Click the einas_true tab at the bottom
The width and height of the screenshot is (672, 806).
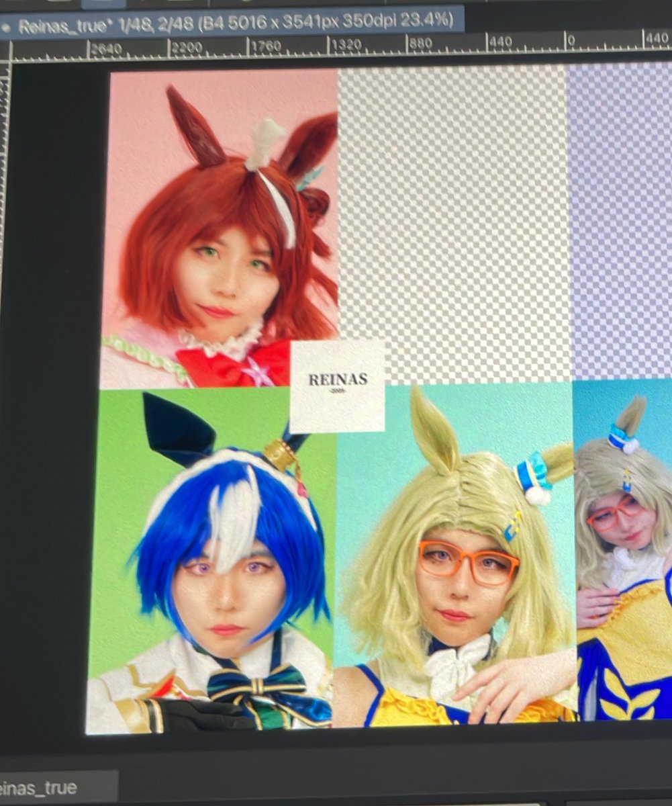tap(58, 787)
